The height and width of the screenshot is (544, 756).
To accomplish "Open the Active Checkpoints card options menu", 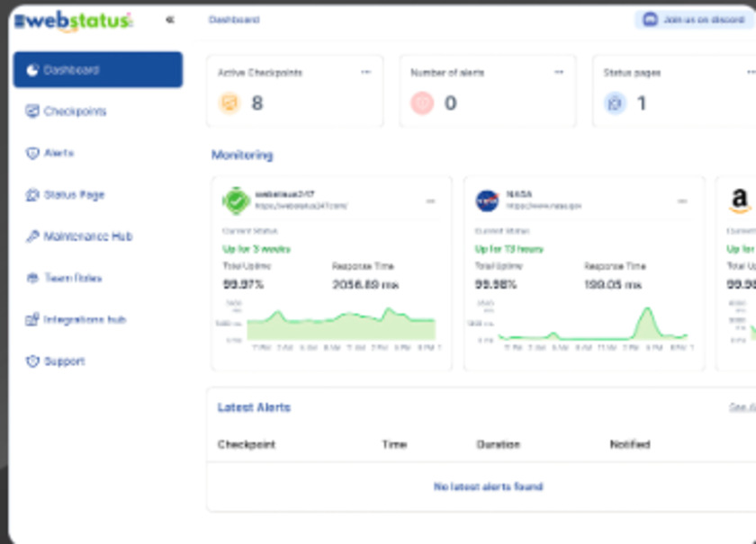I will click(x=365, y=73).
